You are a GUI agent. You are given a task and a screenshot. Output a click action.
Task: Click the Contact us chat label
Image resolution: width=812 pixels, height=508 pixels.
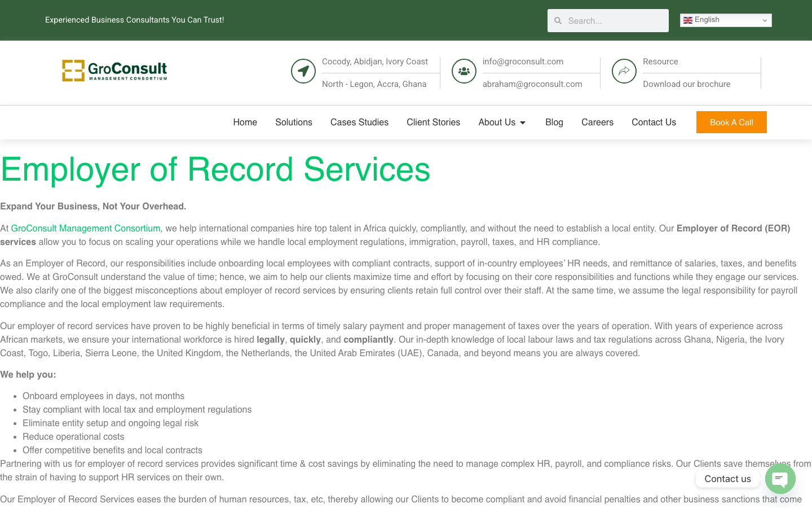coord(727,479)
